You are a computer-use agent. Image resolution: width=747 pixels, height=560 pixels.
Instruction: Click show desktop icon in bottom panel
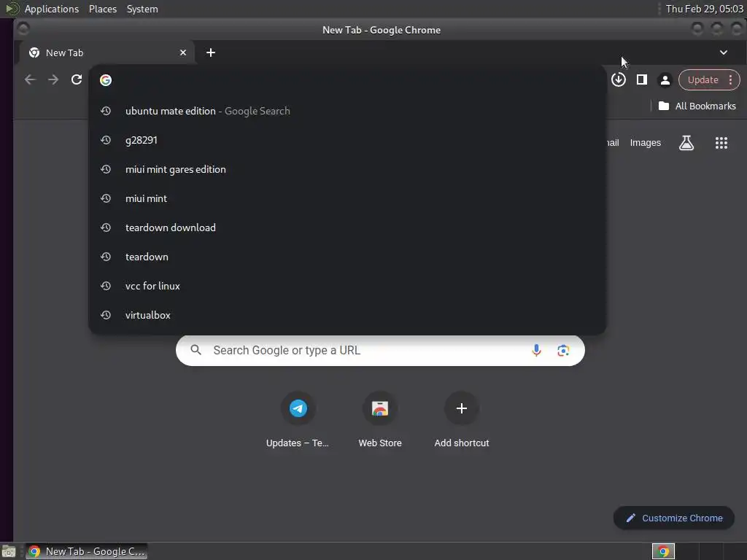point(8,552)
